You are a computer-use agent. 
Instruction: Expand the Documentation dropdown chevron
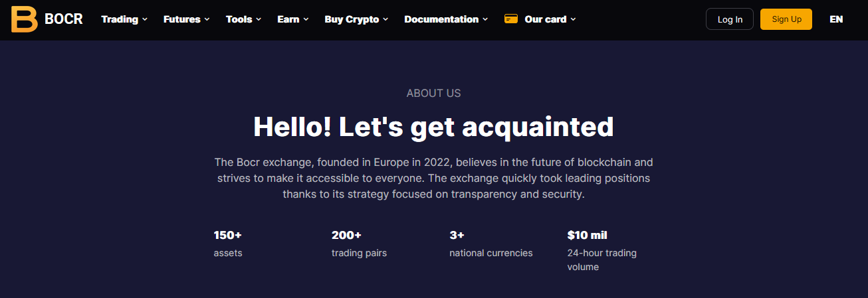[x=485, y=20]
